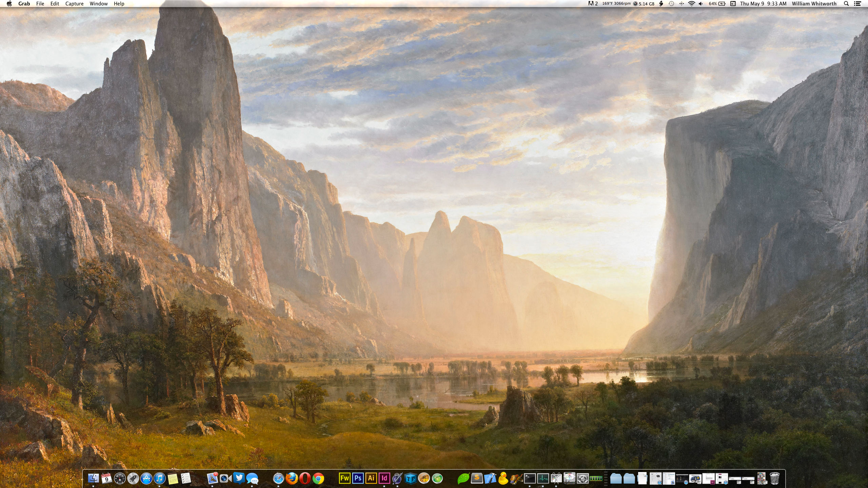Open Adobe Fireworks (Fw)
868x488 pixels.
pos(344,478)
